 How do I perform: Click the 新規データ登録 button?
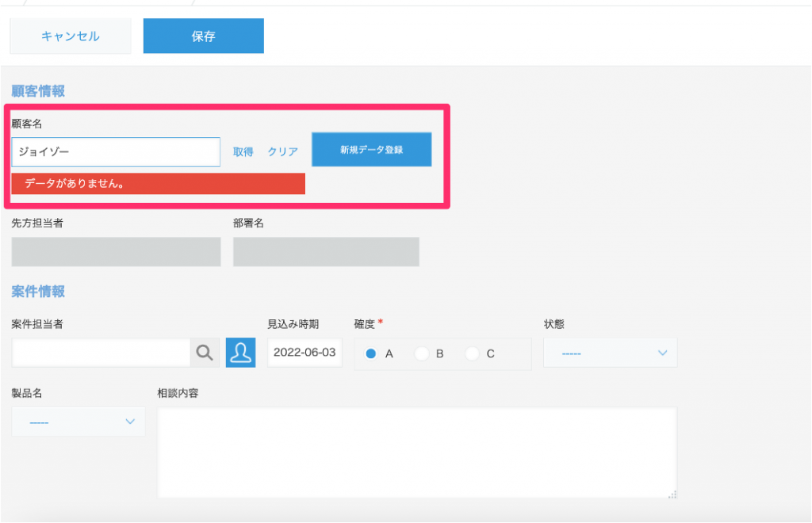point(371,150)
